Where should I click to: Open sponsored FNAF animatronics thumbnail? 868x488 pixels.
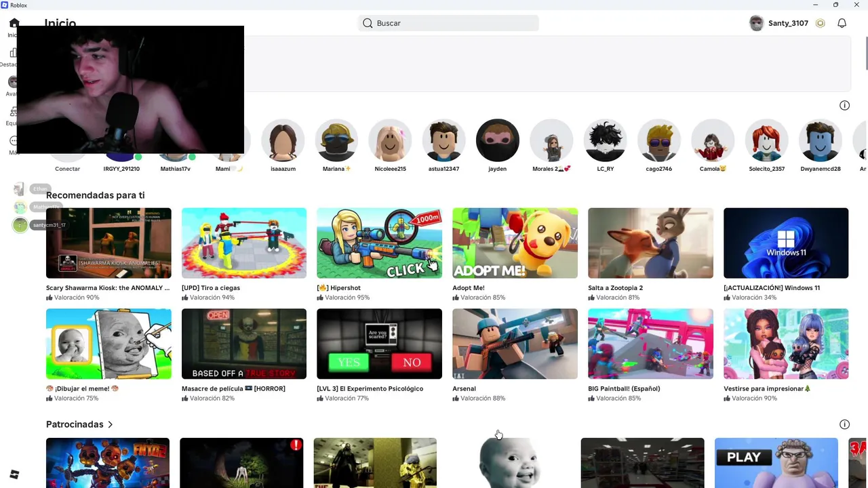click(108, 463)
